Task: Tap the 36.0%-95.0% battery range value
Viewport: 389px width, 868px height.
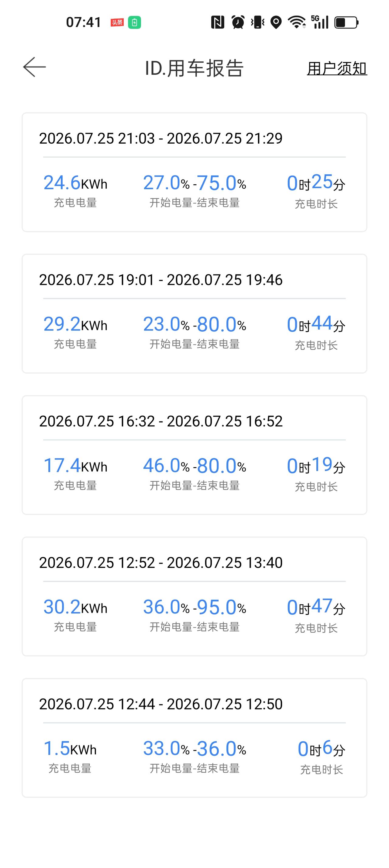Action: 194,607
